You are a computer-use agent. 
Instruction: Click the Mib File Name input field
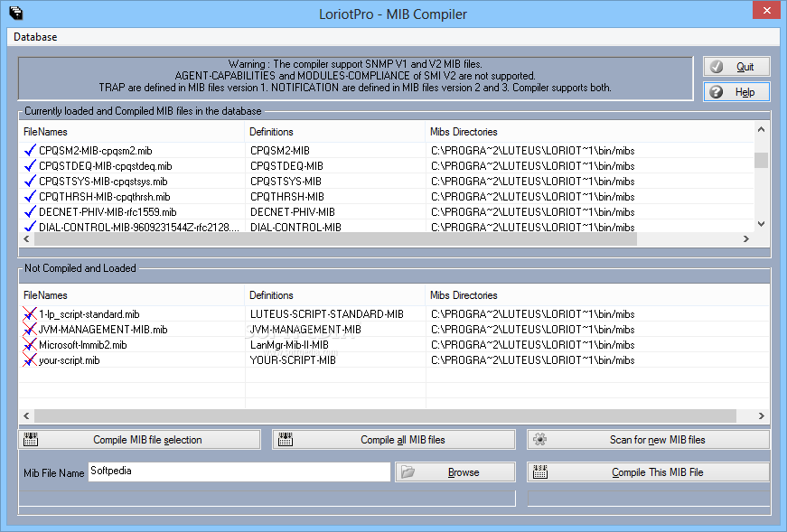[239, 471]
